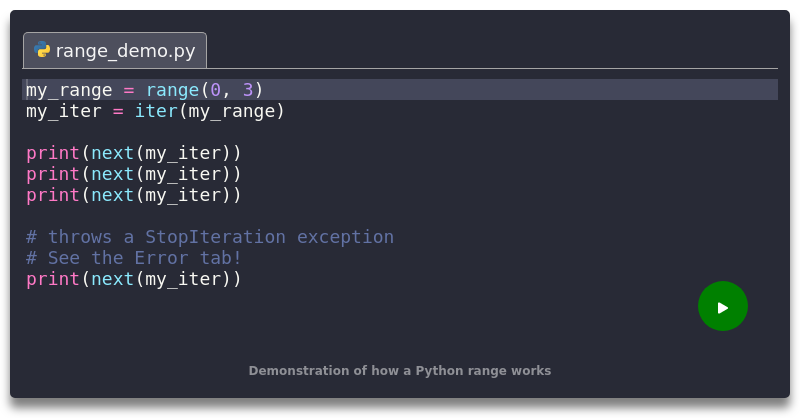Click the second print(next(my_iter)) line
This screenshot has width=800, height=418.
(133, 174)
